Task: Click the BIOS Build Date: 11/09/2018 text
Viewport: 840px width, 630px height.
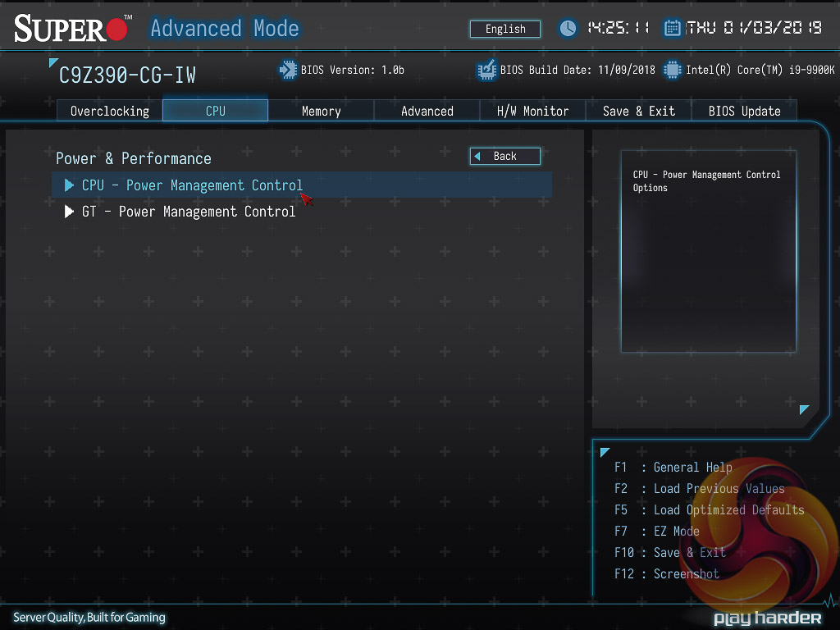Action: pos(577,70)
